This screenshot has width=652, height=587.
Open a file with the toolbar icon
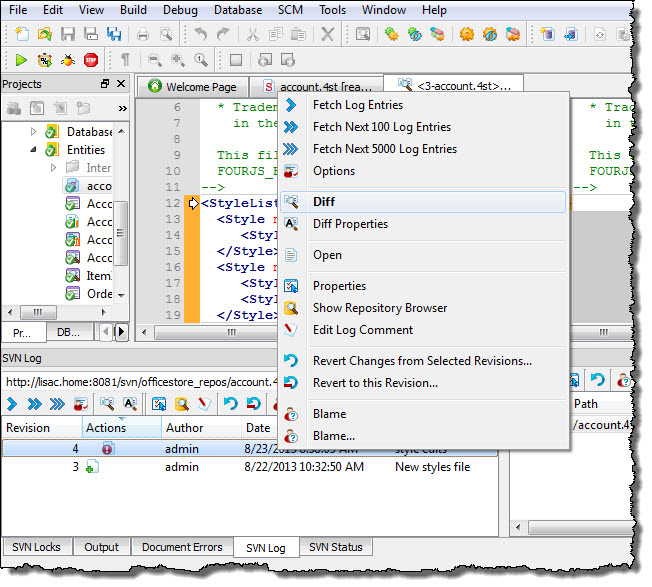coord(44,35)
